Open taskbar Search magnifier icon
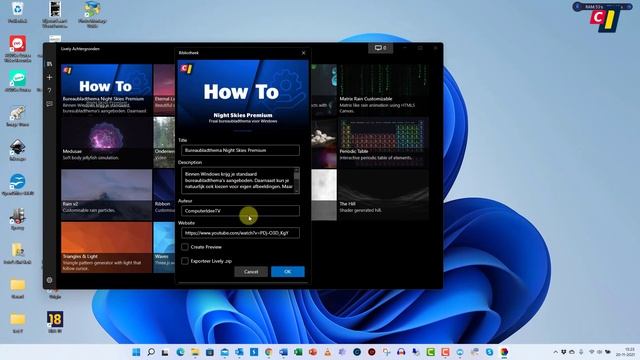This screenshot has height=360, width=640. click(x=151, y=352)
